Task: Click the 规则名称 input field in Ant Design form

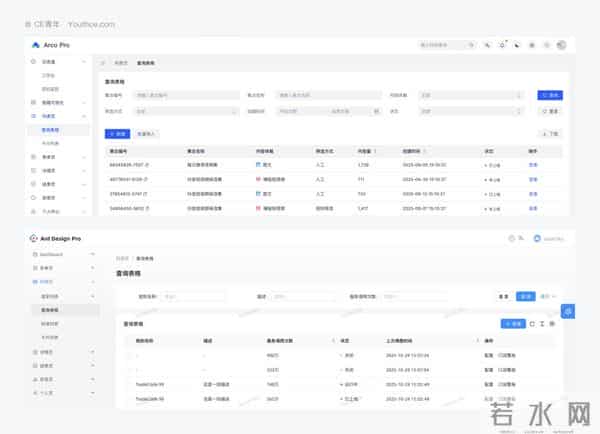Action: tap(192, 297)
